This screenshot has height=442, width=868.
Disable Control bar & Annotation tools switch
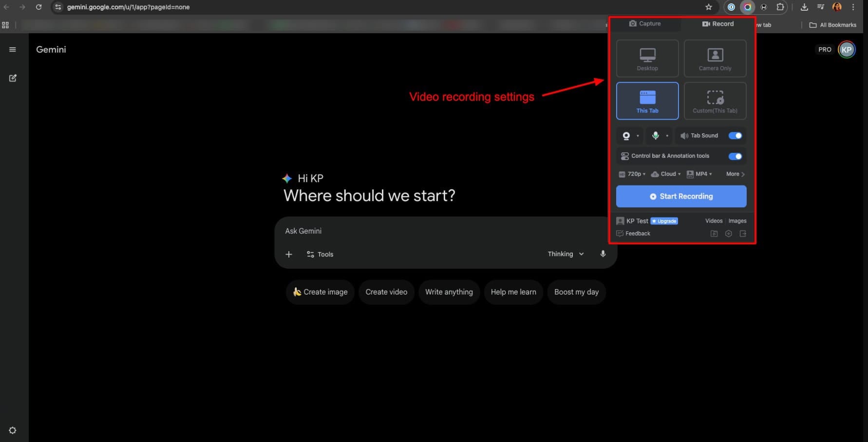pos(735,156)
